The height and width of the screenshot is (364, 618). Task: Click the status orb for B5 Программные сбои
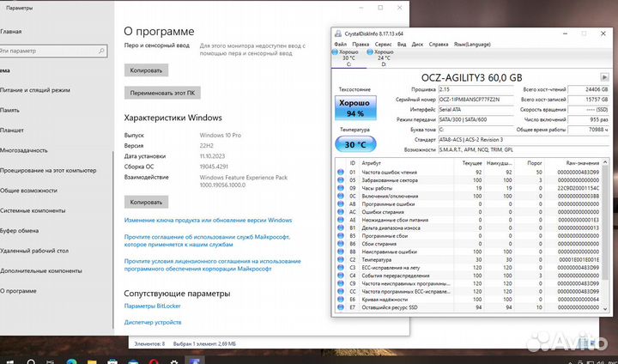click(x=341, y=236)
